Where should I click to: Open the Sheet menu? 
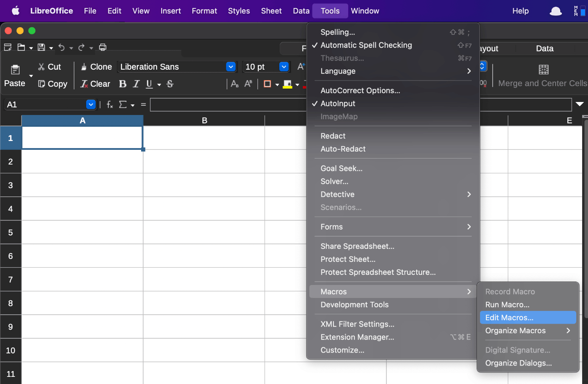271,11
